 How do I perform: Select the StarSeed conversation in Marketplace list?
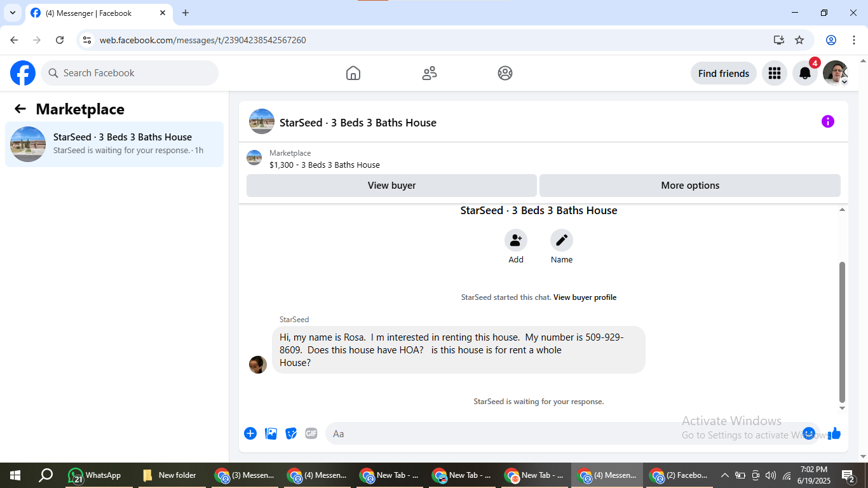click(114, 144)
